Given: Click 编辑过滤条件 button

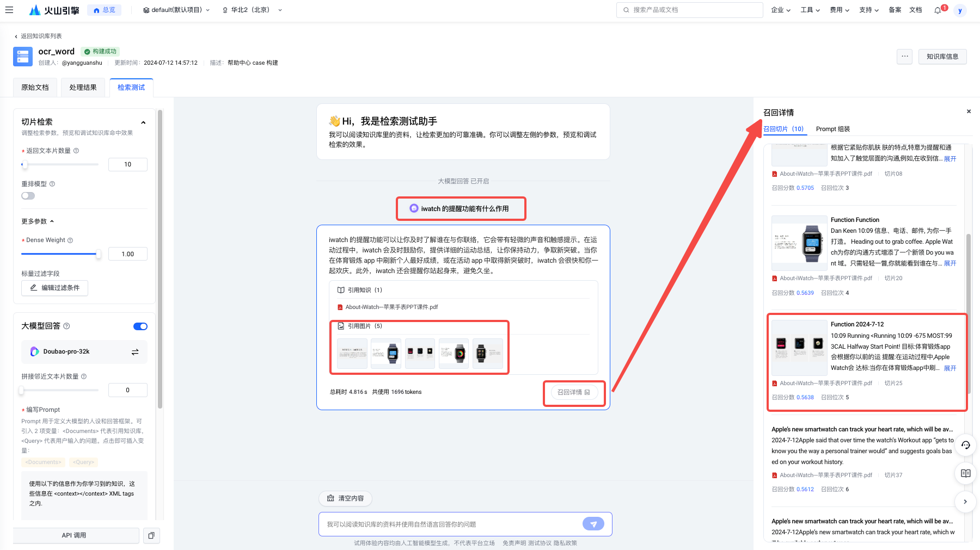Looking at the screenshot, I should 54,288.
